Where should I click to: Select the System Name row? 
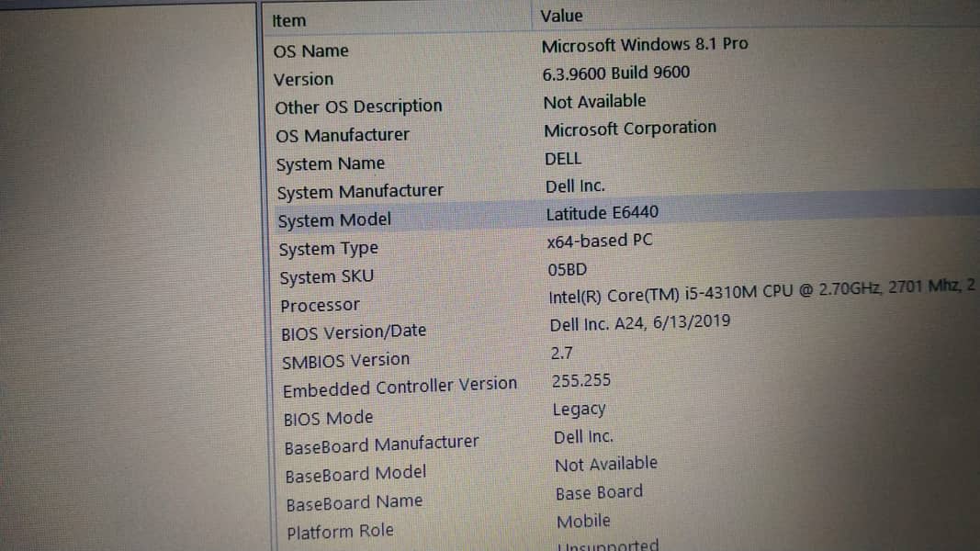coord(330,164)
